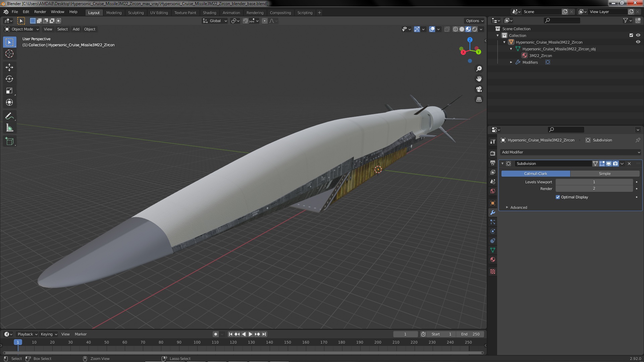644x362 pixels.
Task: Click the Pan view hand icon
Action: [x=479, y=79]
